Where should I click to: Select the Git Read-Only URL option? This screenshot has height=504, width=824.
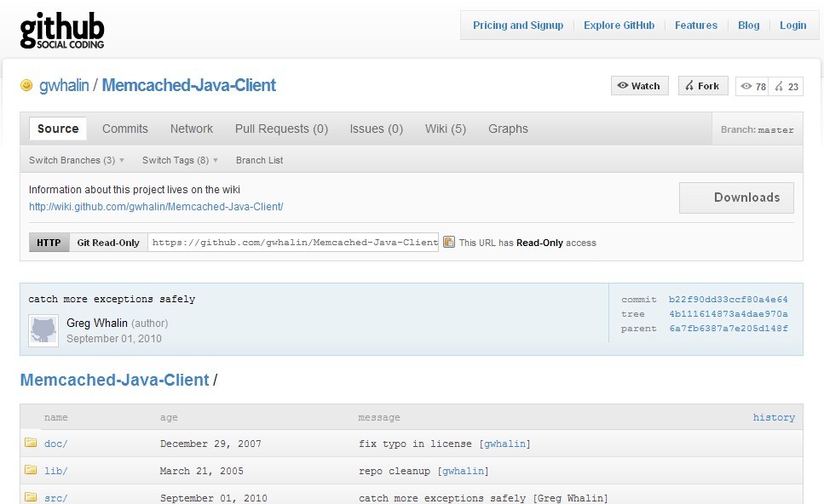coord(108,243)
